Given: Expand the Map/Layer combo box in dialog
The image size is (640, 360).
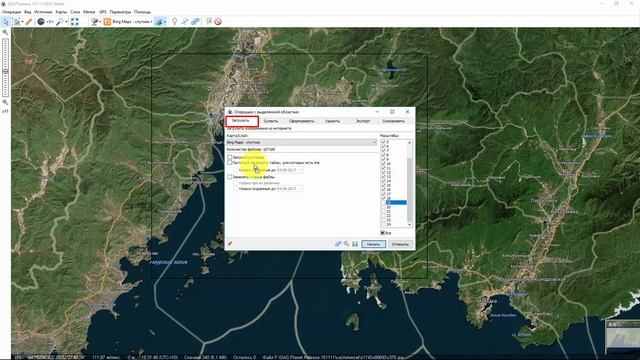Looking at the screenshot, I should click(302, 142).
